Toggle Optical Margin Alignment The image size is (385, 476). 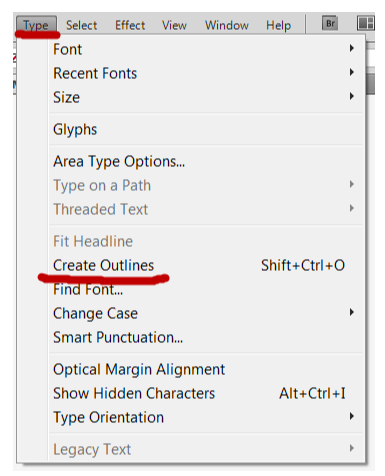(x=206, y=369)
